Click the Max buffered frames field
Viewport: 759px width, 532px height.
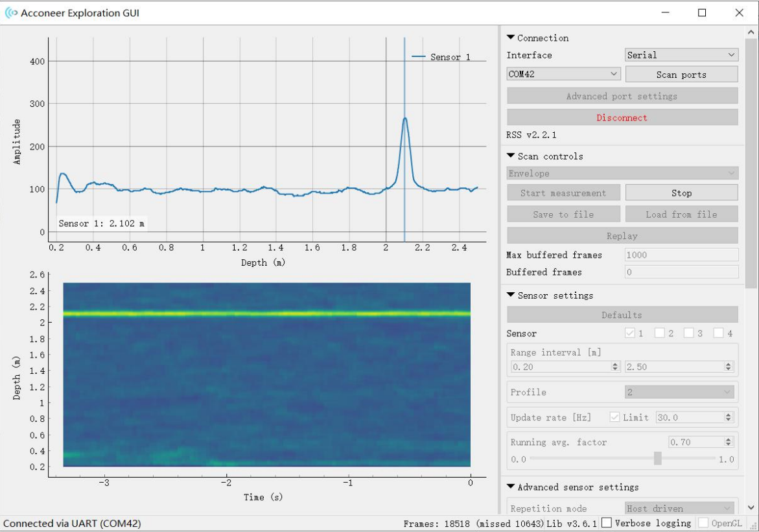[x=682, y=255]
